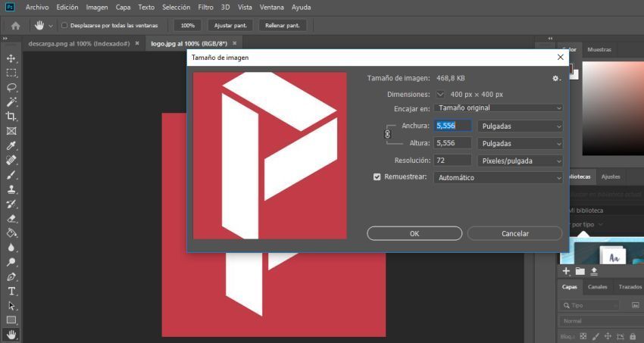Click the folder icon in libraries panel
The width and height of the screenshot is (644, 343).
[580, 271]
